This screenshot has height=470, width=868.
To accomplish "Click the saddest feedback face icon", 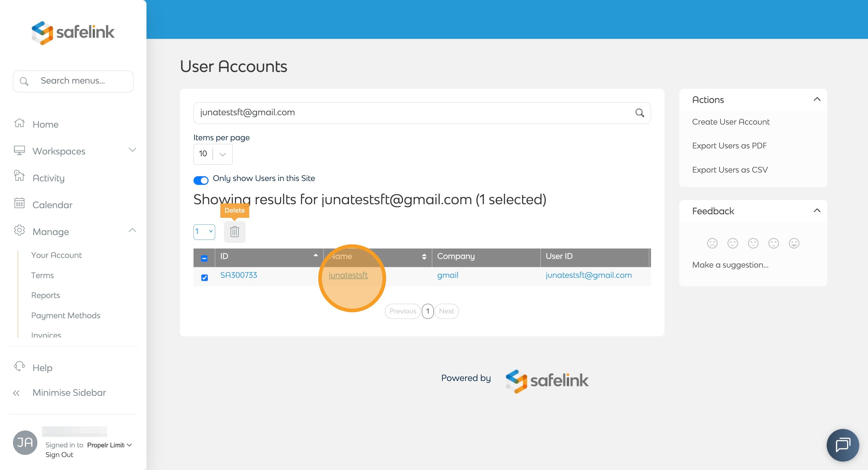I will point(712,243).
